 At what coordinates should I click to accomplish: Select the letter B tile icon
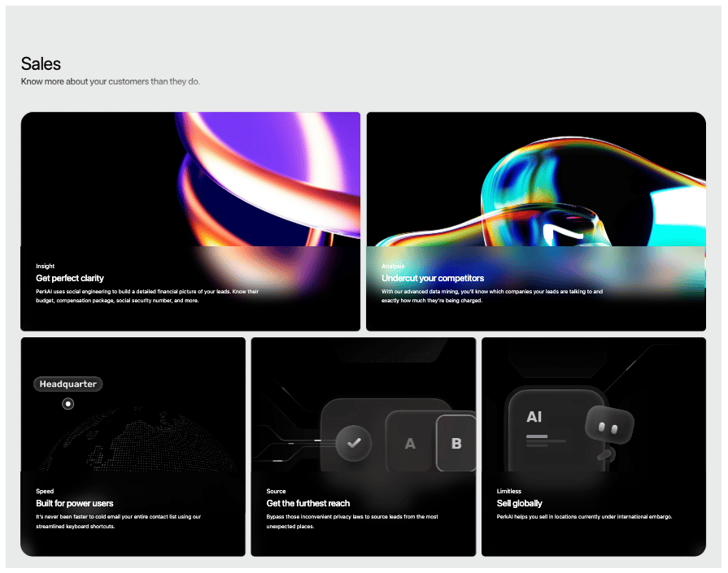[x=456, y=443]
